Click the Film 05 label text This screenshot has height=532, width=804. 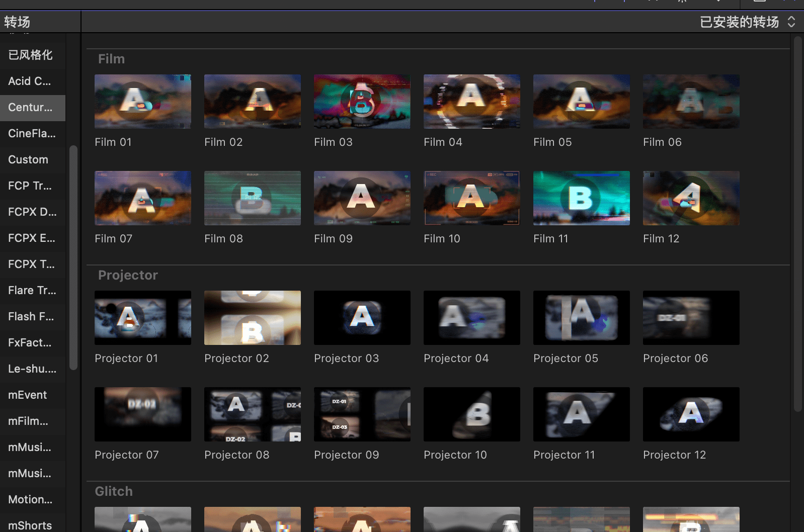[x=552, y=142]
